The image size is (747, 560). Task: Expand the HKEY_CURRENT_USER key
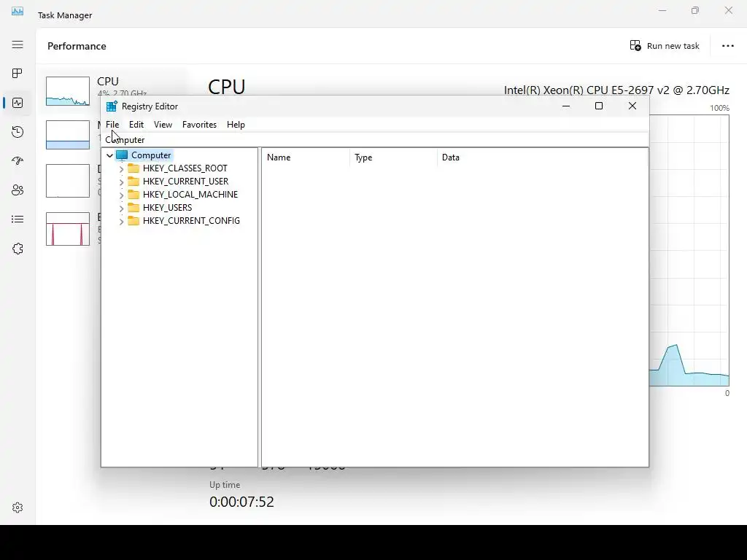pos(122,182)
